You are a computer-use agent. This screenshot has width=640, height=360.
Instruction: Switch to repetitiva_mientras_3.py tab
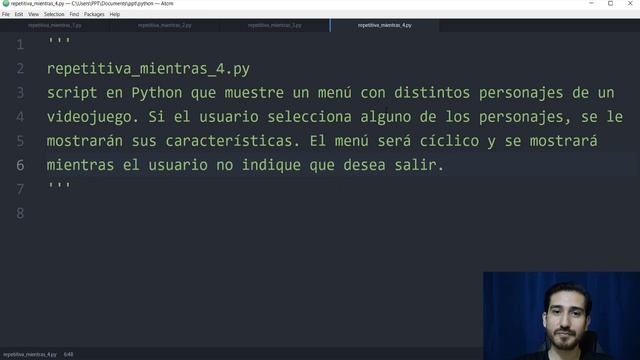pos(275,25)
